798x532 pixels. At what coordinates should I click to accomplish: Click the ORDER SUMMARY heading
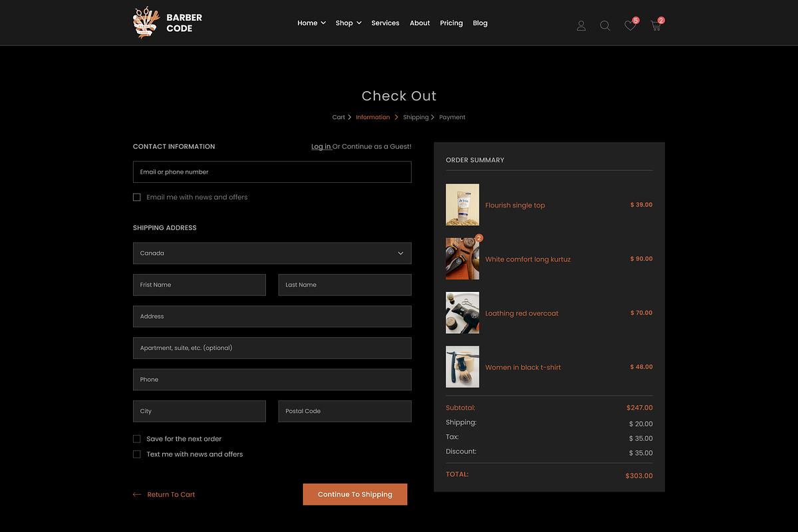(x=475, y=160)
